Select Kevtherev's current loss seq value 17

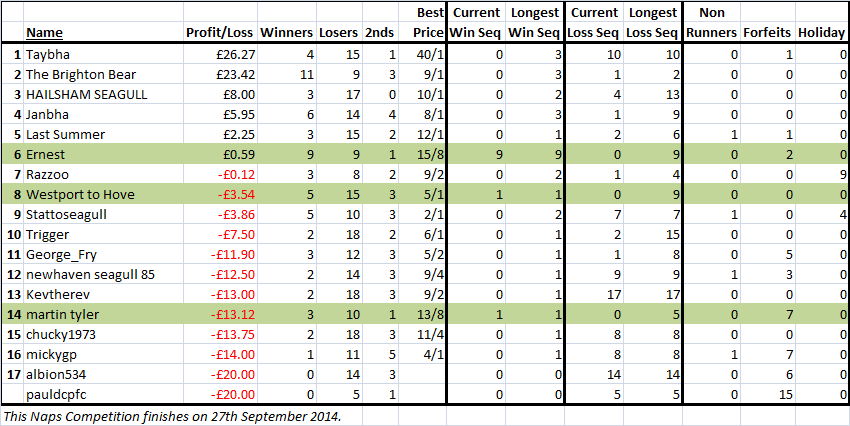point(595,295)
